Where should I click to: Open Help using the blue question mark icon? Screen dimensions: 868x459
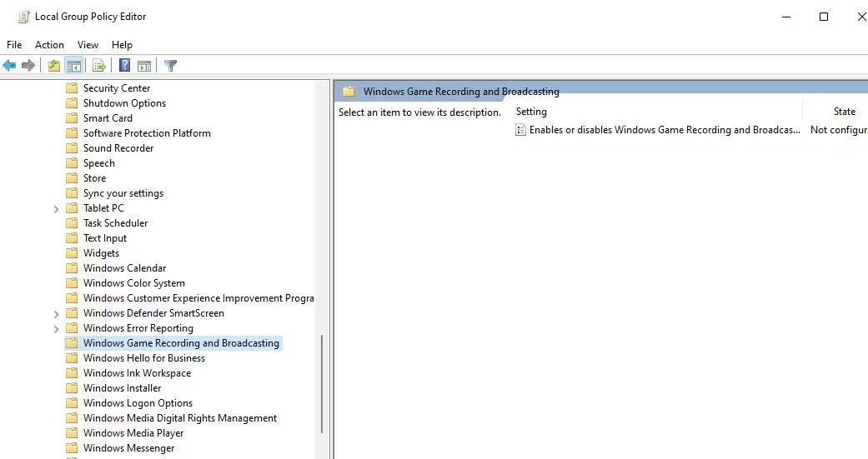[124, 66]
